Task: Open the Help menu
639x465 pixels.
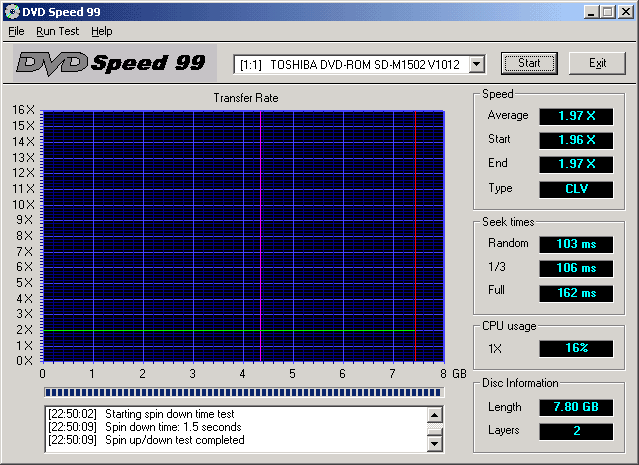Action: (x=101, y=31)
